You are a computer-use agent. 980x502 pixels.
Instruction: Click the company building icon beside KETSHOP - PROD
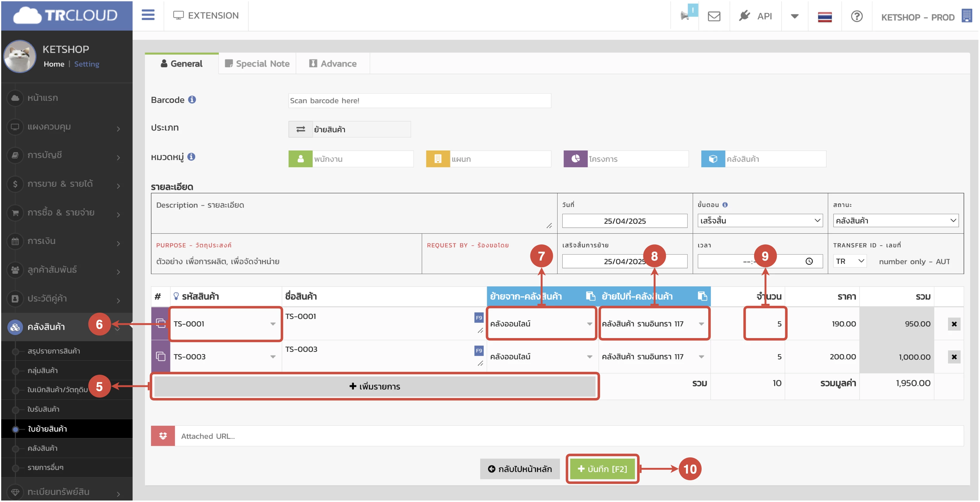click(966, 16)
